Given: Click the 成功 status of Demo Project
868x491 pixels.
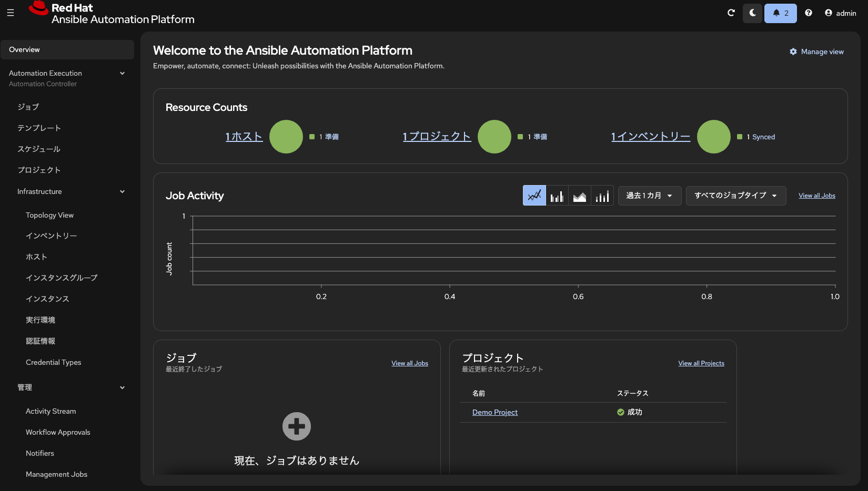Looking at the screenshot, I should [630, 412].
